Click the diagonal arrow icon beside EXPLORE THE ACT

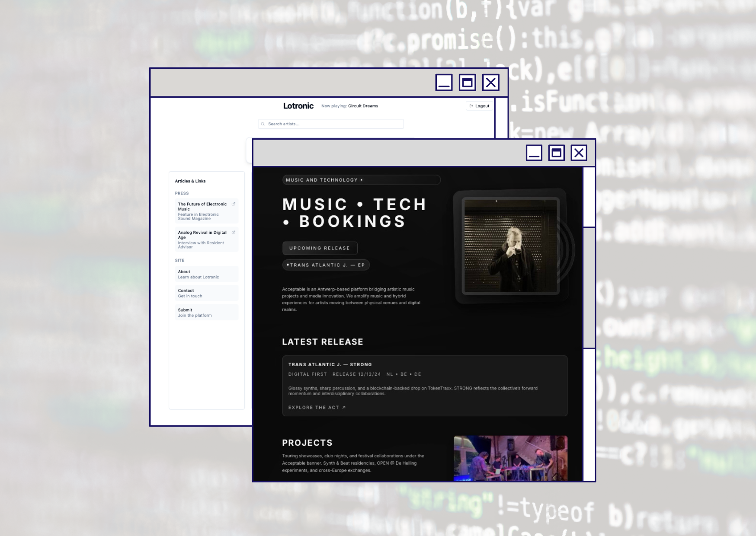point(344,407)
